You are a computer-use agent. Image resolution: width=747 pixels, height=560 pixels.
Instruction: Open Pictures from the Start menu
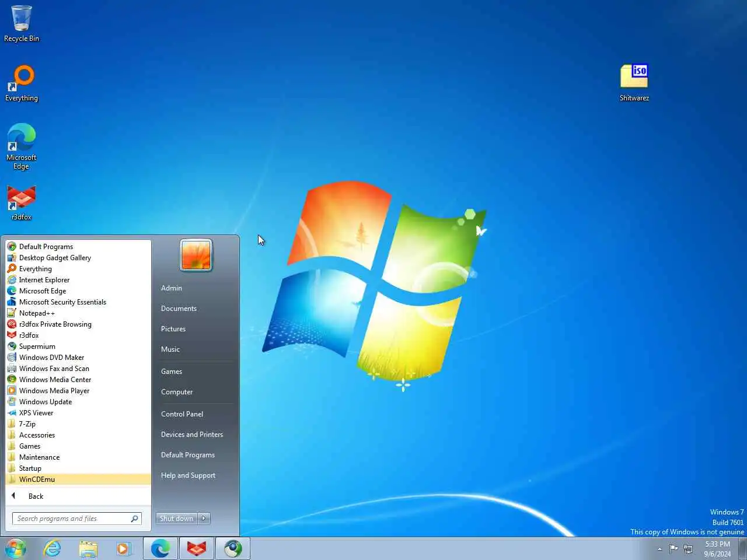[x=196, y=329]
